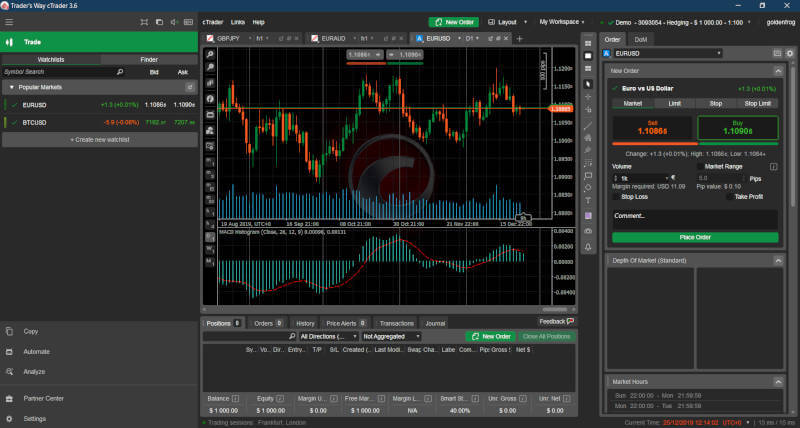Collapse the Popular Markets watchlist
The height and width of the screenshot is (428, 800).
click(9, 88)
